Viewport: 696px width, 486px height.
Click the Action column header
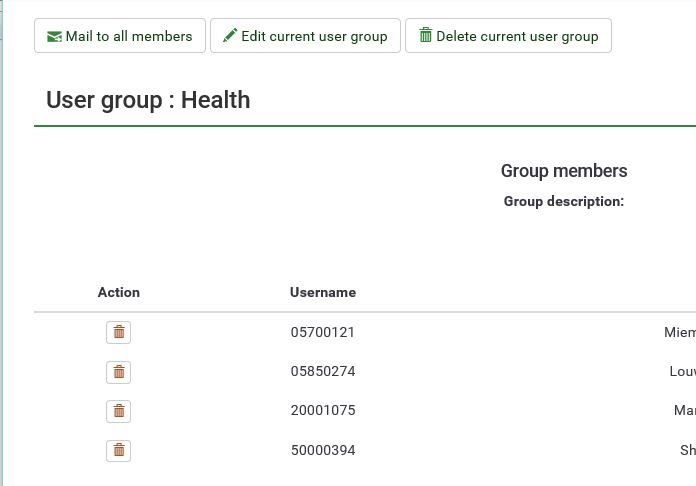(x=119, y=292)
